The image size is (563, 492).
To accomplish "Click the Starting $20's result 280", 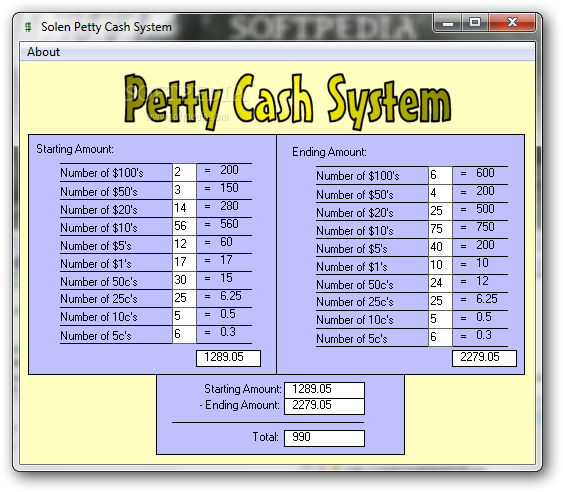I will tap(229, 206).
